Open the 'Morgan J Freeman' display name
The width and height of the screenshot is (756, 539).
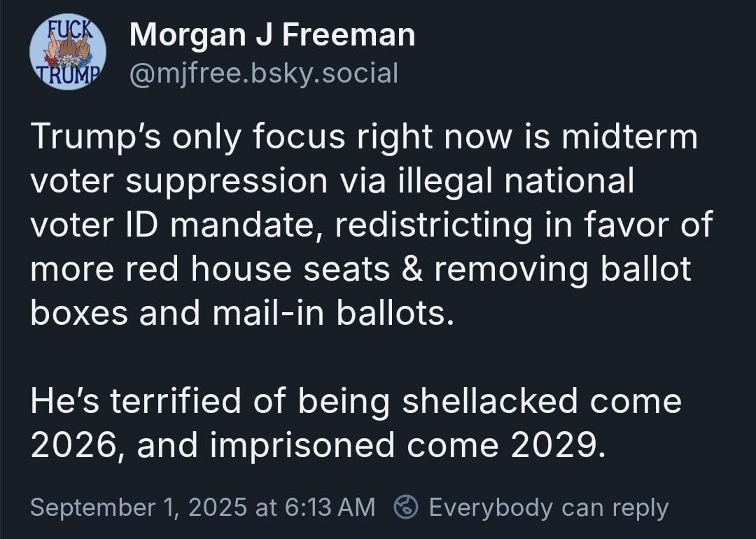coord(272,35)
